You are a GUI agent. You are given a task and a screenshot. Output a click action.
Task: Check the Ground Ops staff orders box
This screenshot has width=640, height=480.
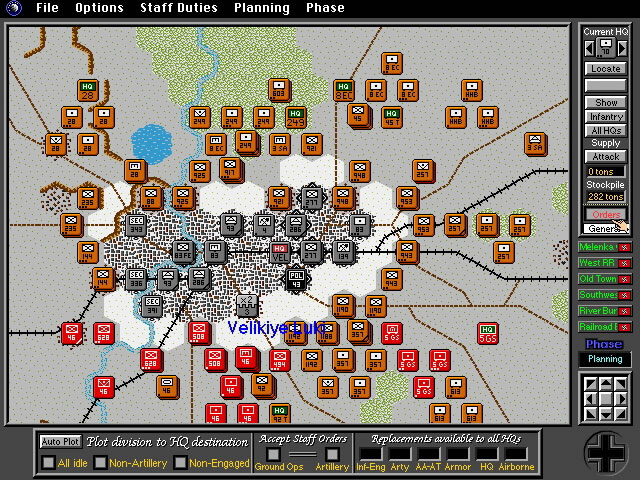(273, 454)
